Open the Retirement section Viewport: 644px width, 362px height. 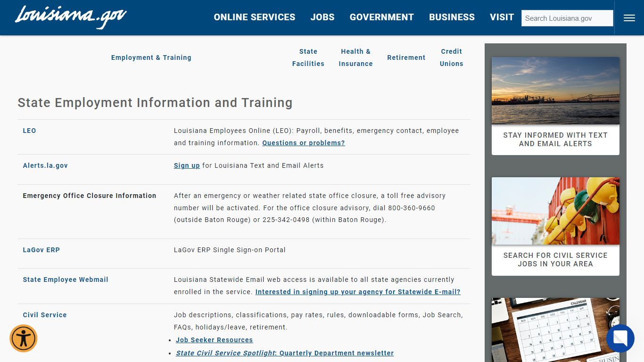tap(406, 58)
